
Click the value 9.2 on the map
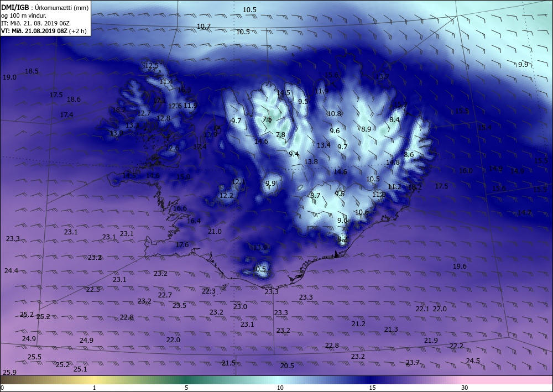pos(342,239)
